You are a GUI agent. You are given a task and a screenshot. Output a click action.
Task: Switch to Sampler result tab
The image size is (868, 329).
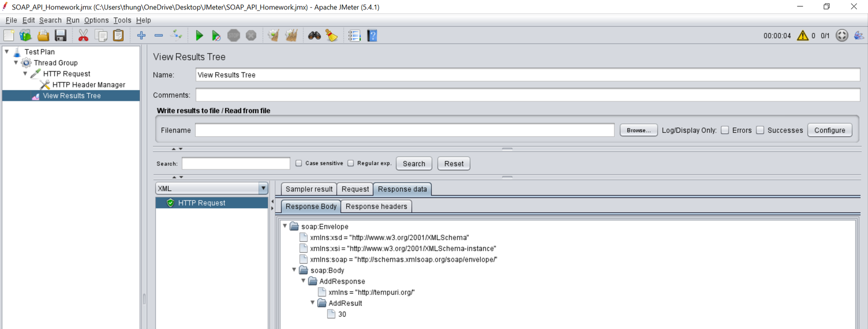coord(309,189)
